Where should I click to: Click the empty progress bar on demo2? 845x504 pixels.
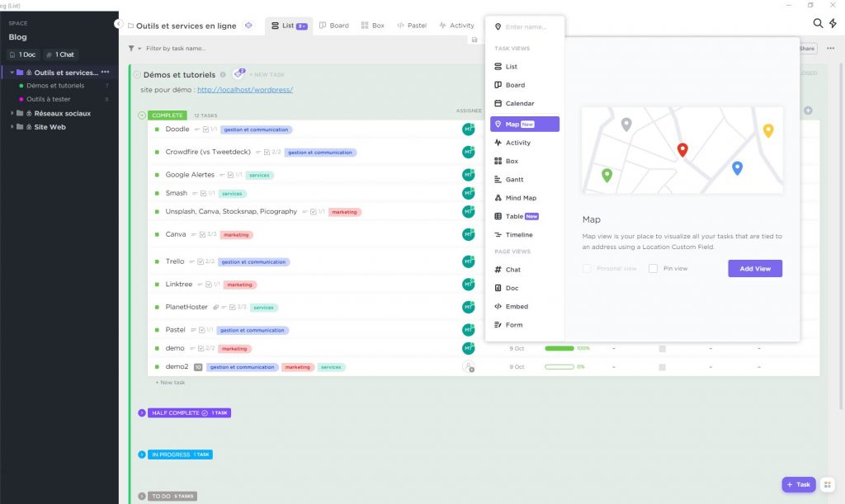tap(559, 367)
